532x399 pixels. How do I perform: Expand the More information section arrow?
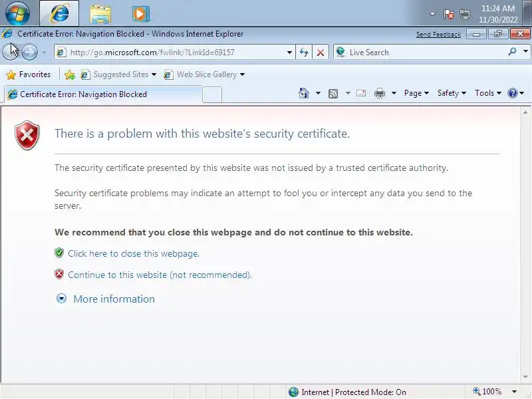click(61, 298)
